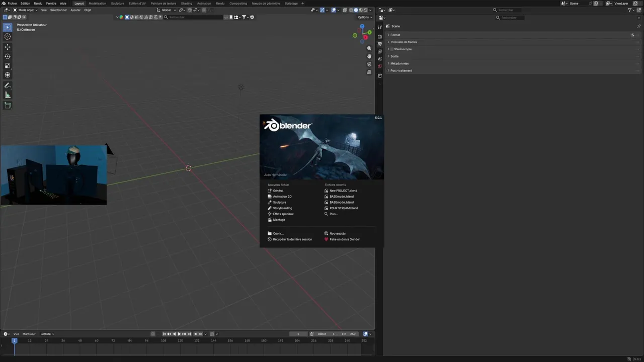644x362 pixels.
Task: Toggle use preview range clock icon
Action: [312, 334]
